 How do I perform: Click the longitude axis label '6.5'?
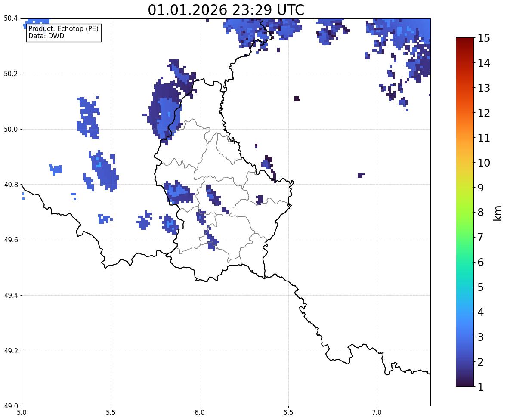pyautogui.click(x=288, y=413)
